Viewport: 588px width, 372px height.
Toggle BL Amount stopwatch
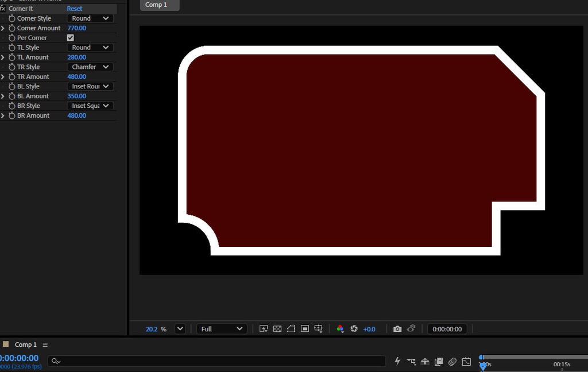(12, 96)
